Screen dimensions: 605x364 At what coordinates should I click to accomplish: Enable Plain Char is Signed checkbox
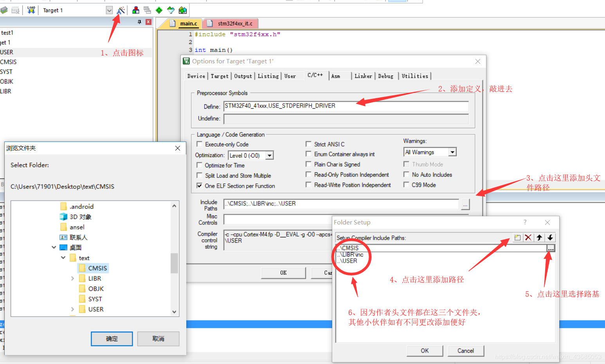coord(308,164)
